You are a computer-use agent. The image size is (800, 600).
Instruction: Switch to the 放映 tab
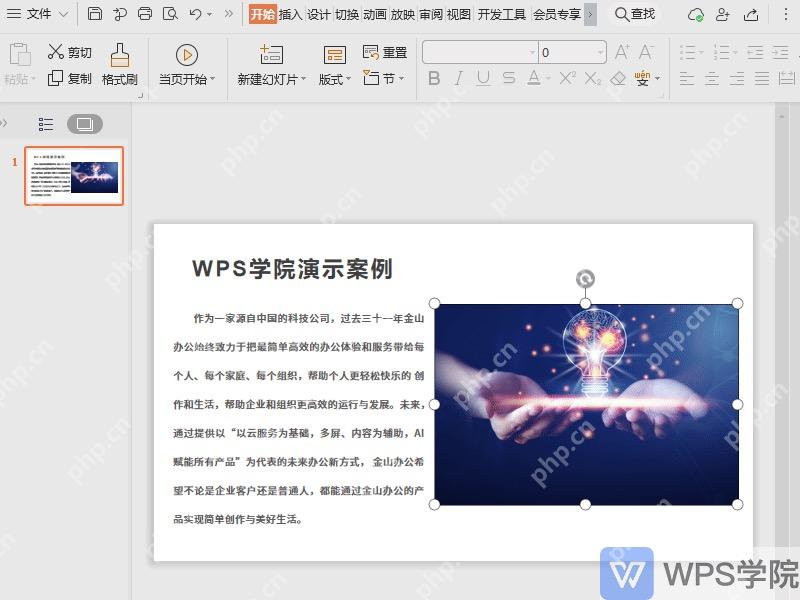click(x=403, y=14)
